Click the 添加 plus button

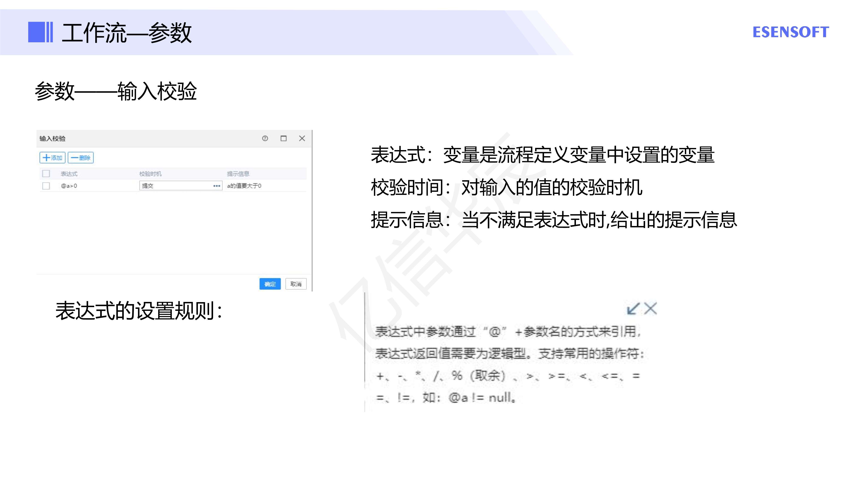click(x=52, y=158)
